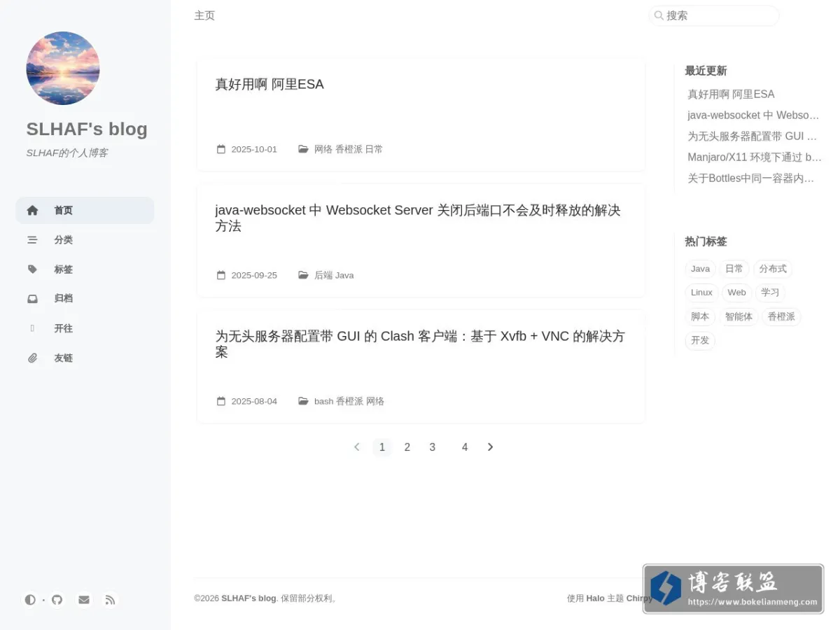Image resolution: width=840 pixels, height=630 pixels.
Task: Click the 热门标签 panel heading
Action: point(706,241)
